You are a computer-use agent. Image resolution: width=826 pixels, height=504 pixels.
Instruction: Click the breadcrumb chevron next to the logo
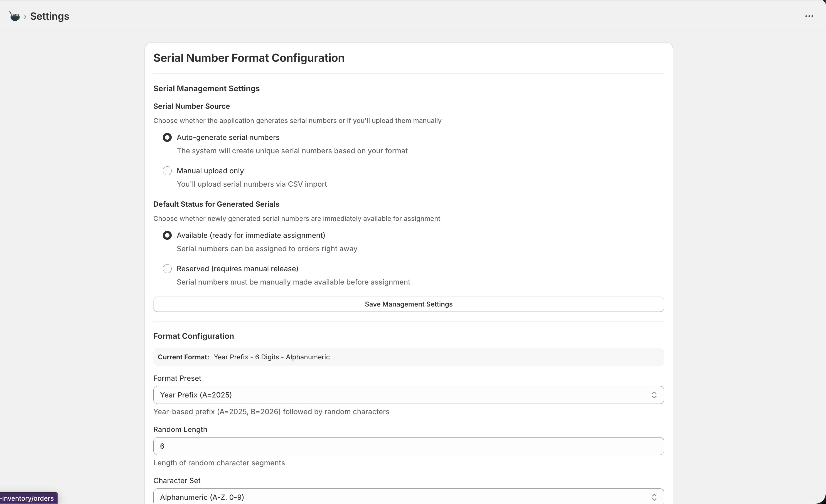tap(24, 16)
